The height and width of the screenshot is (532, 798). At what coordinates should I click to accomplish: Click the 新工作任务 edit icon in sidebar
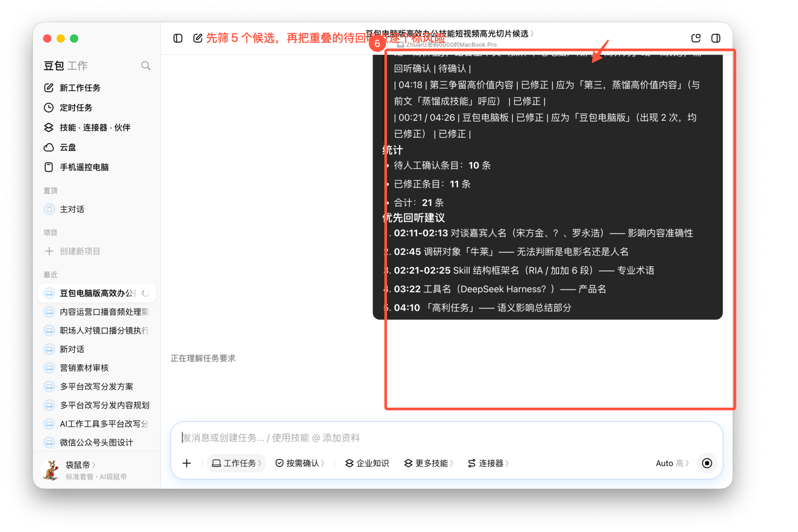[49, 88]
